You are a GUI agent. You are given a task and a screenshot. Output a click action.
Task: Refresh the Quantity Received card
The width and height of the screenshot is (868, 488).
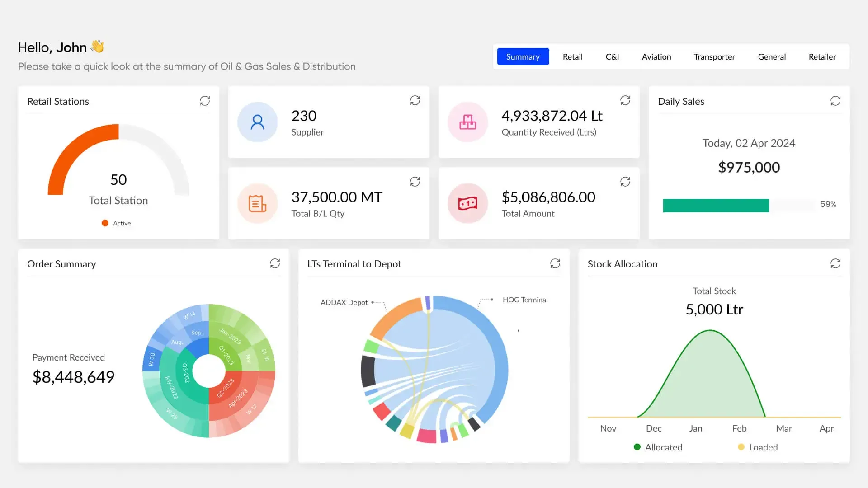click(625, 100)
